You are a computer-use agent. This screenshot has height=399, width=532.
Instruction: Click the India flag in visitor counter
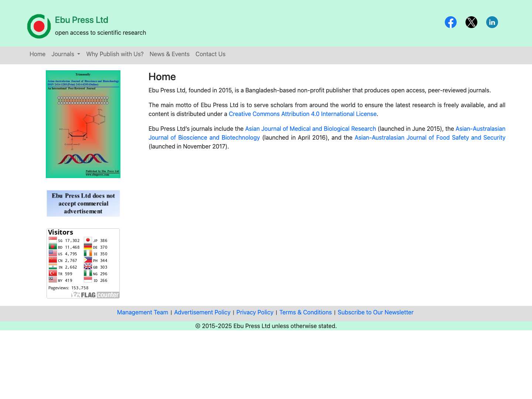52,266
